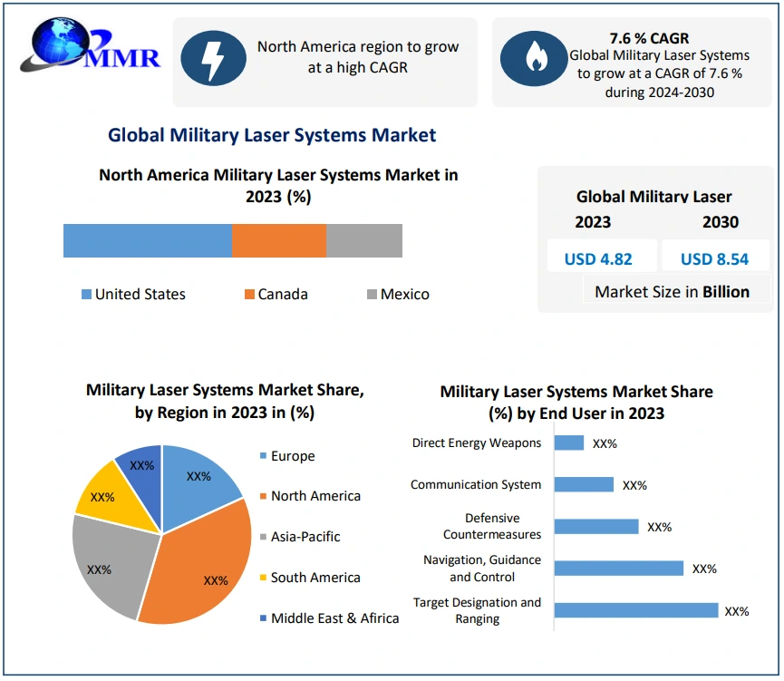
Task: Click the Direct Energy Weapons bar
Action: tap(569, 443)
